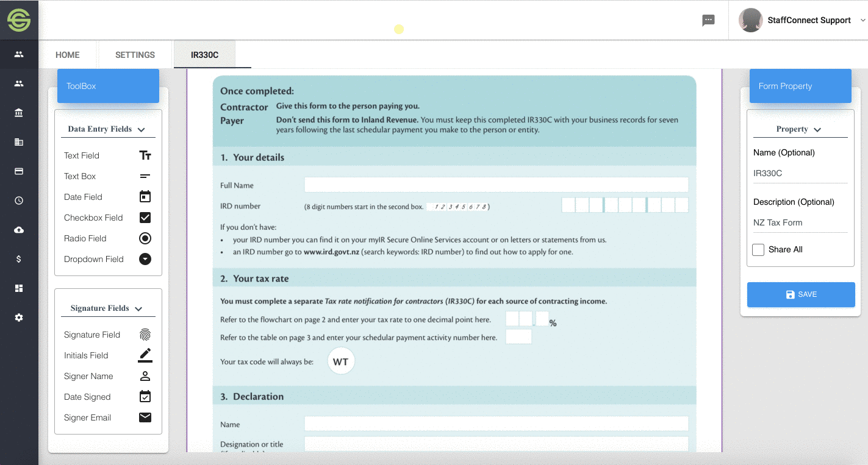This screenshot has height=465, width=868.
Task: Select the Text Field tool icon
Action: (x=145, y=155)
